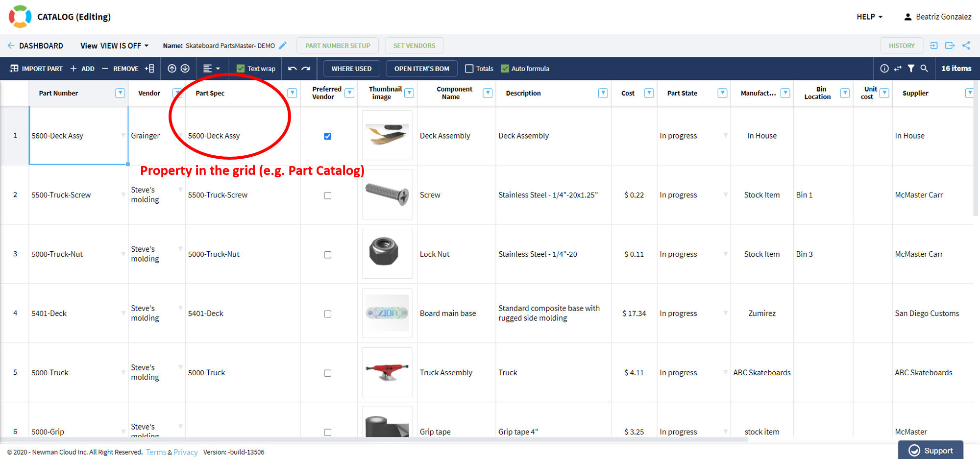The width and height of the screenshot is (980, 459).
Task: Click the Lock Nut thumbnail image
Action: click(x=387, y=254)
